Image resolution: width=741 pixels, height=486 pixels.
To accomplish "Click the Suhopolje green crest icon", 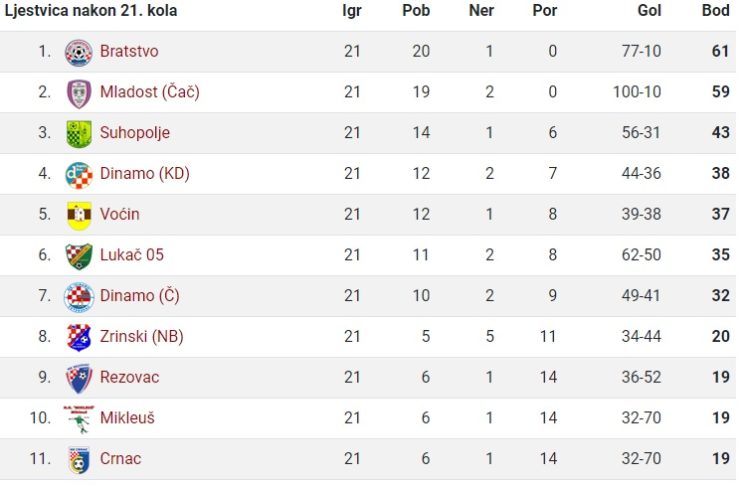I will click(x=78, y=134).
